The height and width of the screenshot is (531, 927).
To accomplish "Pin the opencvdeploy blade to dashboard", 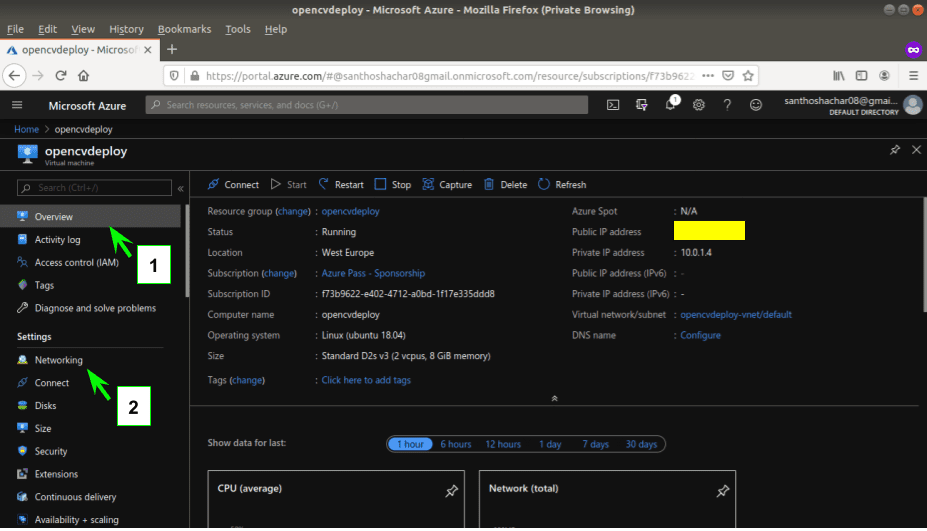I will 895,150.
